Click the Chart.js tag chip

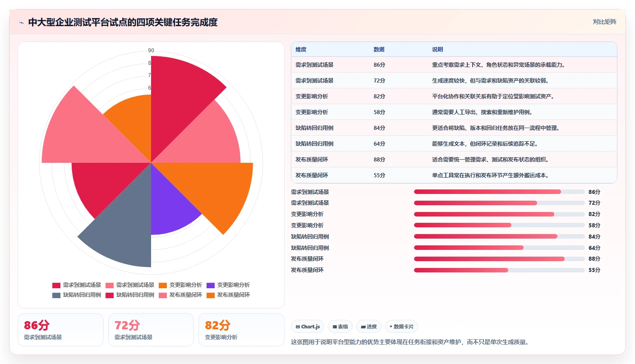point(308,327)
